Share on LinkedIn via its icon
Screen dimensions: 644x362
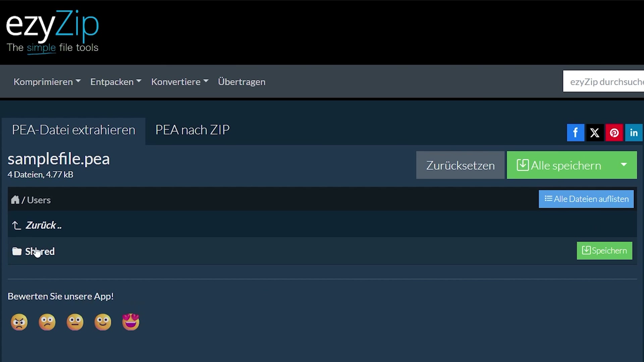tap(634, 132)
